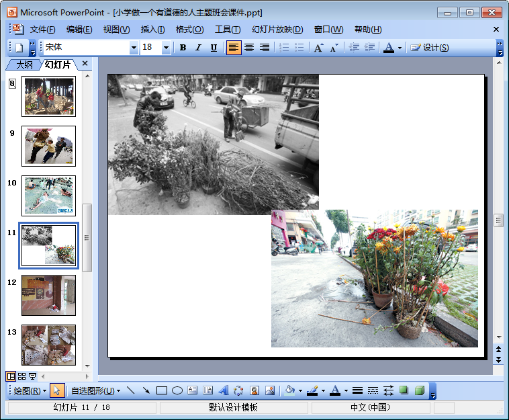Select the Arrow drawing tool
The height and width of the screenshot is (420, 509).
coord(146,390)
